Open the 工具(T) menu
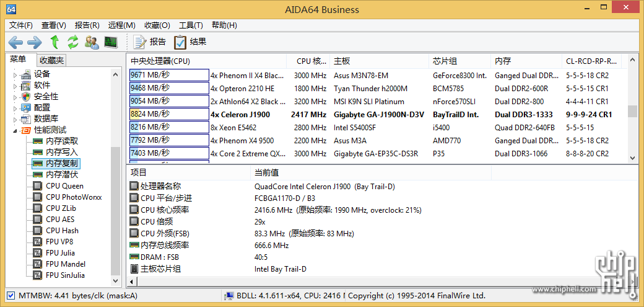This screenshot has height=307, width=644. (x=191, y=25)
